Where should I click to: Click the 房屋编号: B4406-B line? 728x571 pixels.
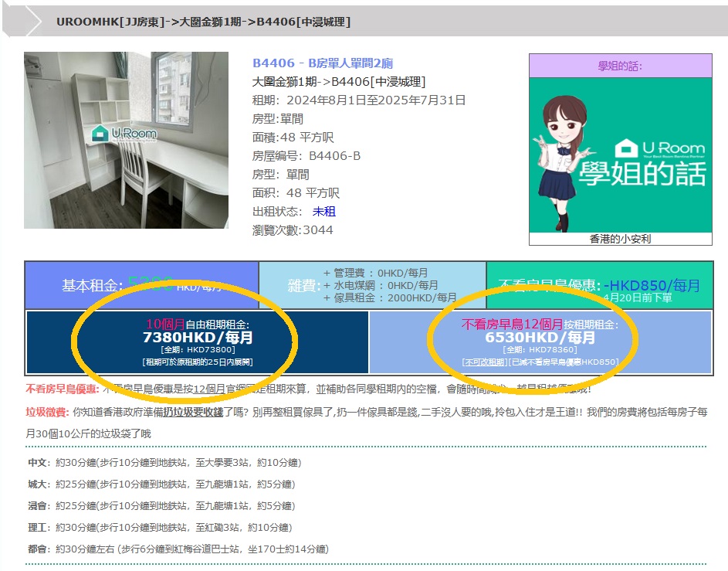coord(306,156)
